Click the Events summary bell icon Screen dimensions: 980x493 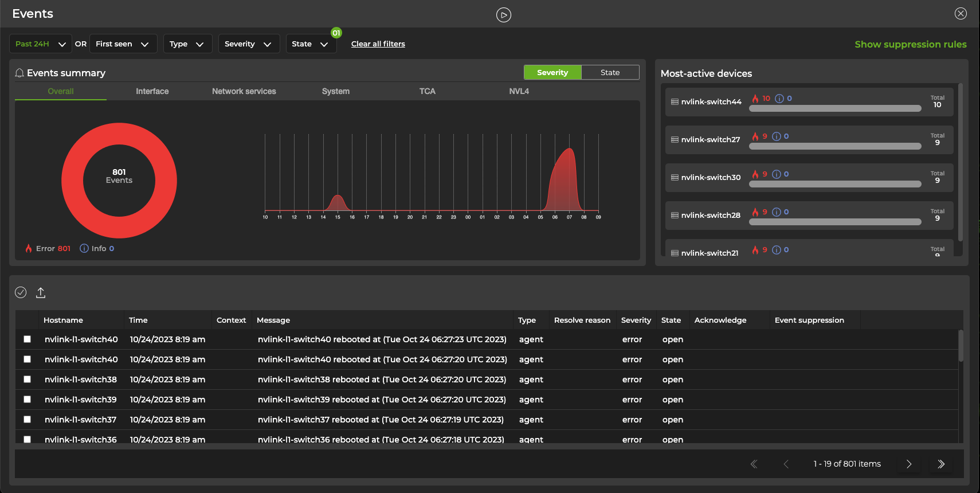point(19,73)
